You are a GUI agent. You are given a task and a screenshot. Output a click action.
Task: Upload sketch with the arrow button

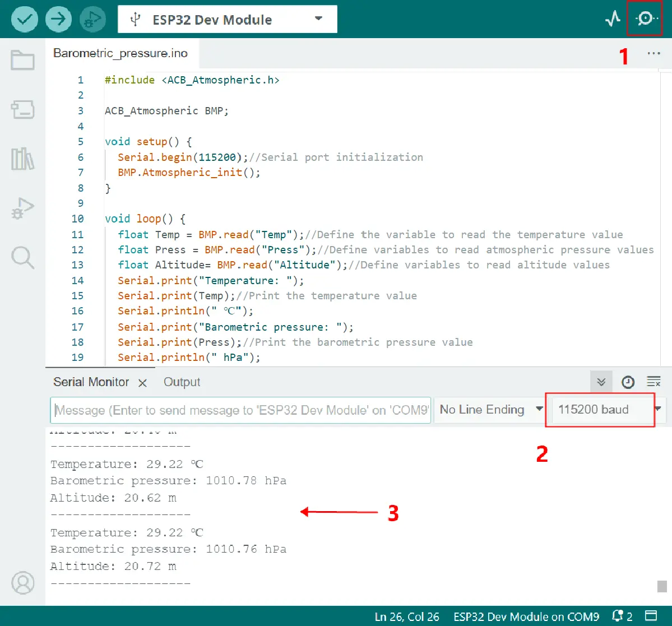(x=58, y=19)
